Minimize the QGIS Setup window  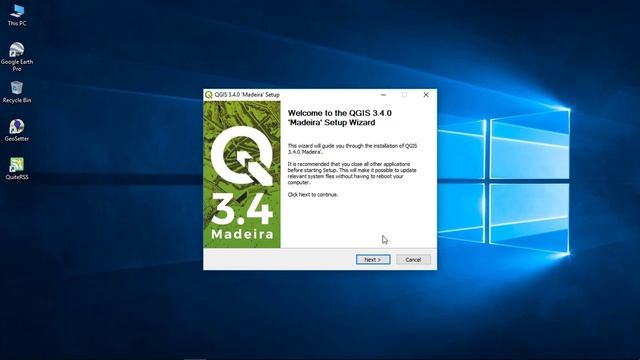[x=383, y=95]
